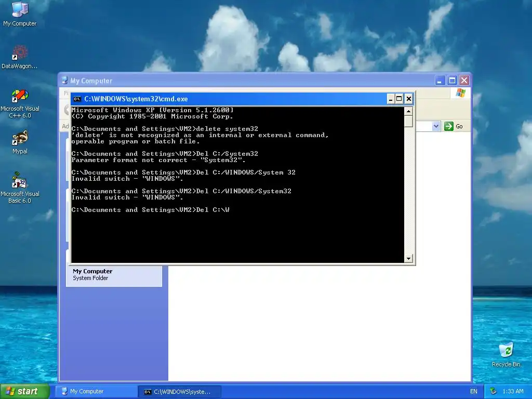Click the 'Del C:\W' command prompt line

(151, 210)
